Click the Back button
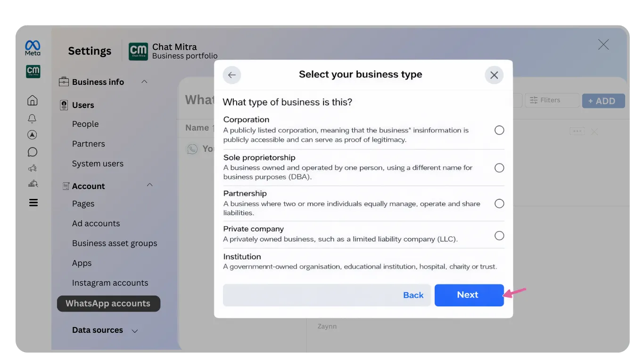Viewport: 644px width, 362px height. [413, 295]
